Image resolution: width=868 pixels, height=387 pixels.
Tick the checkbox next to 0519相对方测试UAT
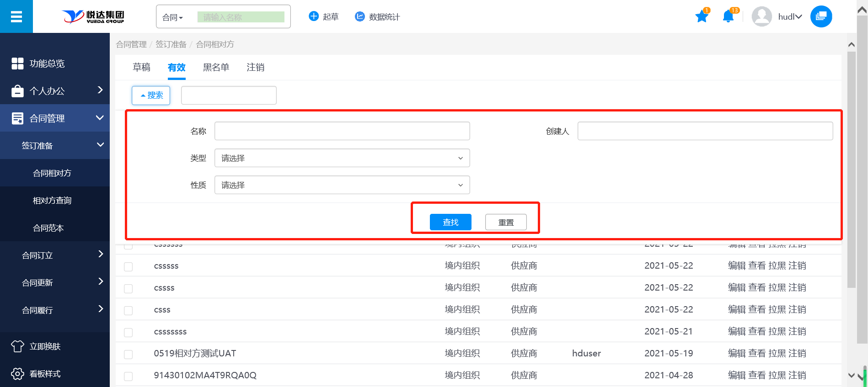click(x=129, y=354)
